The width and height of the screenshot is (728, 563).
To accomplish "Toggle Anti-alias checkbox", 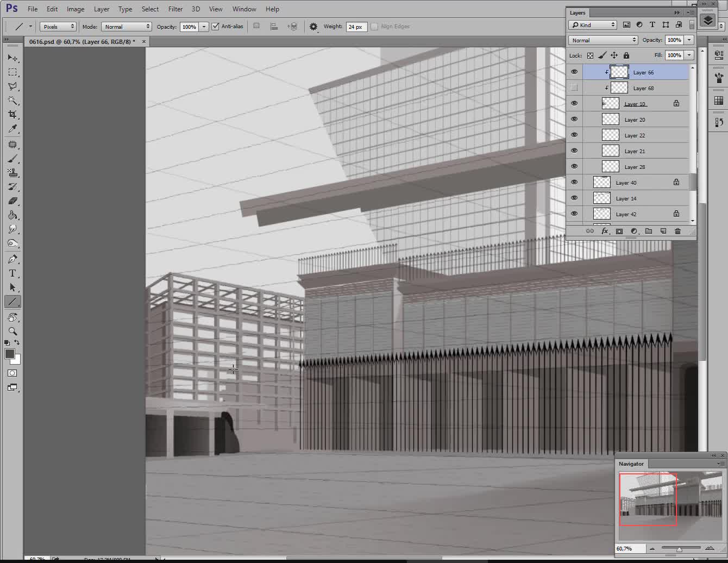I will (216, 26).
